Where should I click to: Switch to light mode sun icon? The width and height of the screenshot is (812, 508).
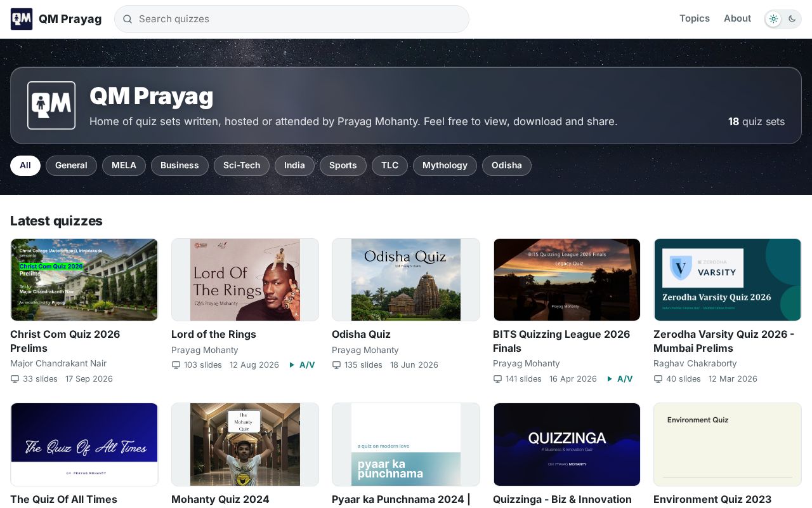(x=773, y=19)
